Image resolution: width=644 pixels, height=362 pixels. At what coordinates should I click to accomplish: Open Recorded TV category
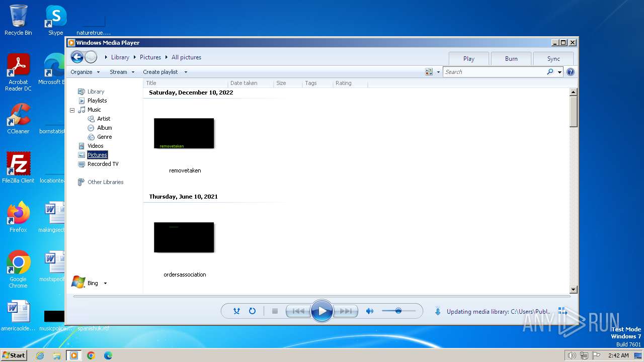pyautogui.click(x=103, y=164)
